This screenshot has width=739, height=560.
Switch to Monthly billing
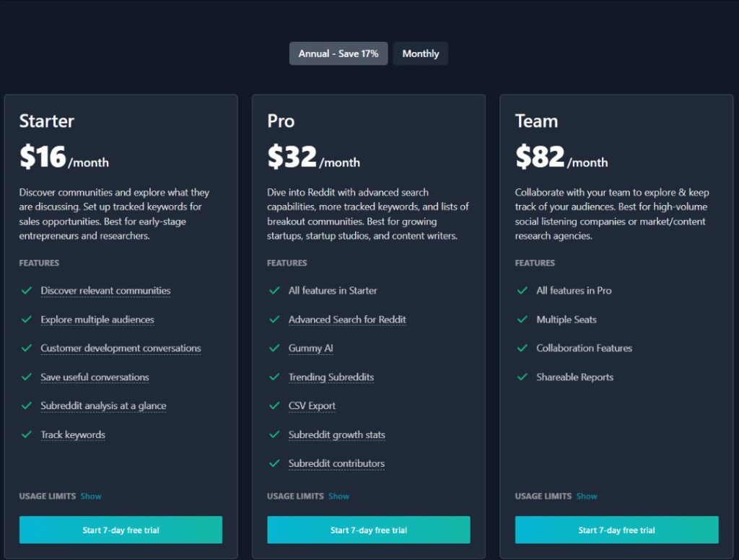point(421,53)
